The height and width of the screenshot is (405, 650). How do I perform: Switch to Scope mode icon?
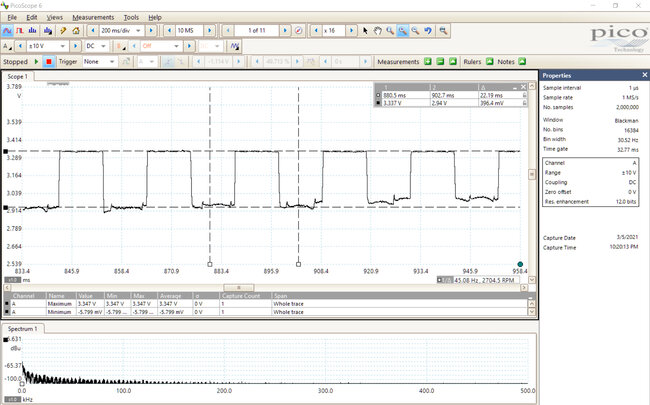coord(9,31)
